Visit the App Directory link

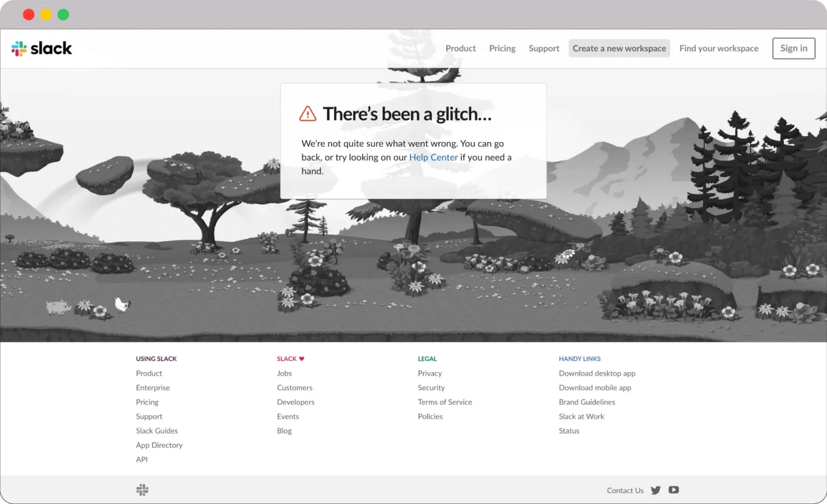[x=159, y=445]
